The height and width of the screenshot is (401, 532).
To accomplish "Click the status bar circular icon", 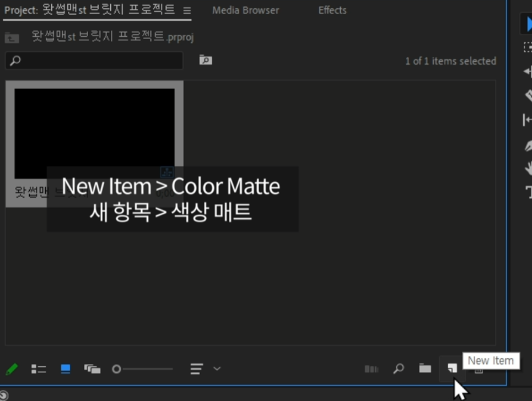I will click(4, 395).
